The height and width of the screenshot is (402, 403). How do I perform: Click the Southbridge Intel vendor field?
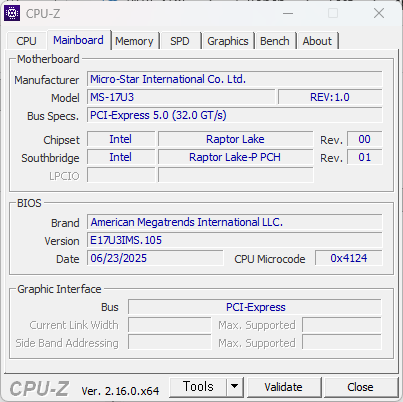(121, 157)
